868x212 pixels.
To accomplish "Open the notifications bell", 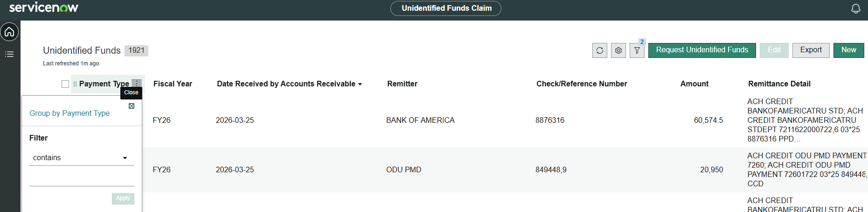I will click(x=855, y=8).
